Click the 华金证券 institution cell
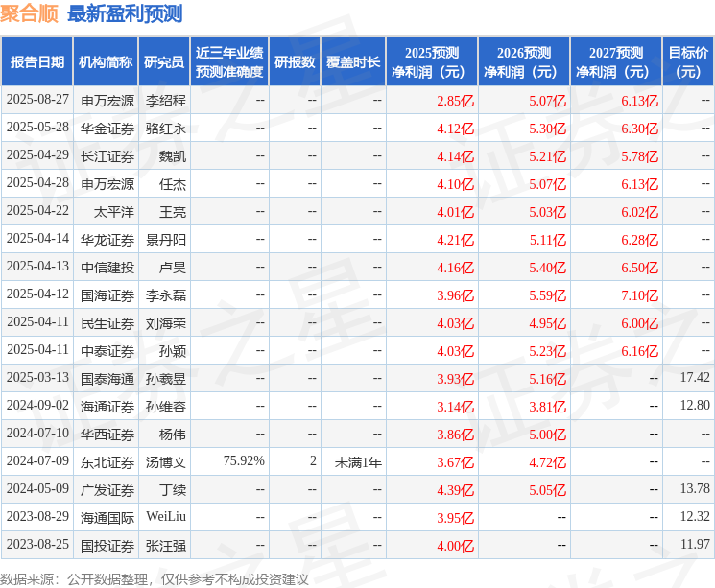Viewport: 715px width, 588px height. coord(107,129)
